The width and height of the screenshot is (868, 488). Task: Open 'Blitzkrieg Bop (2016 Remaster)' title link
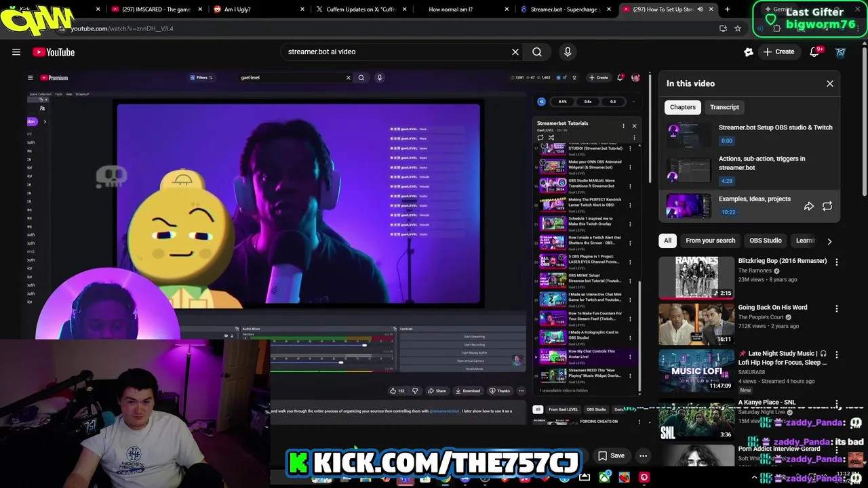783,261
